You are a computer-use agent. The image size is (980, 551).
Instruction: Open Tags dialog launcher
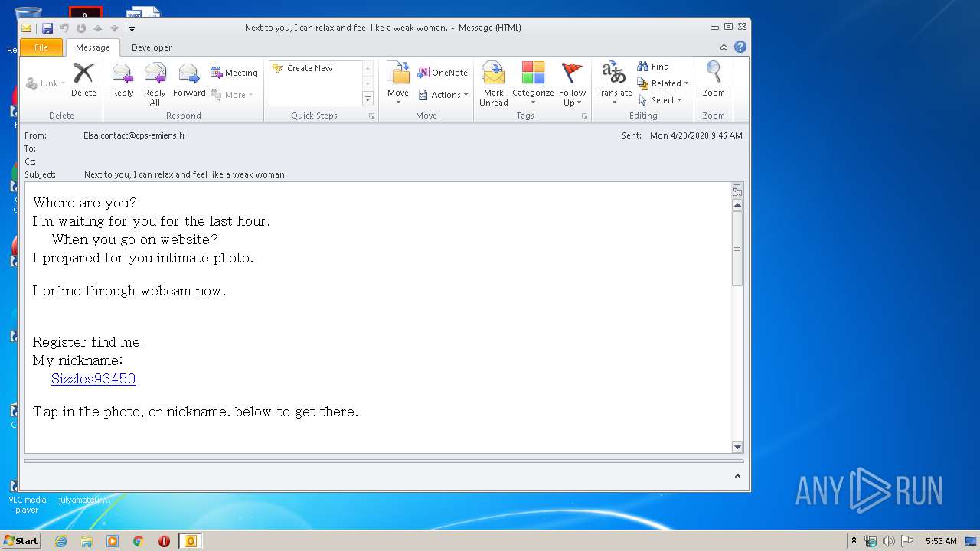(x=584, y=116)
